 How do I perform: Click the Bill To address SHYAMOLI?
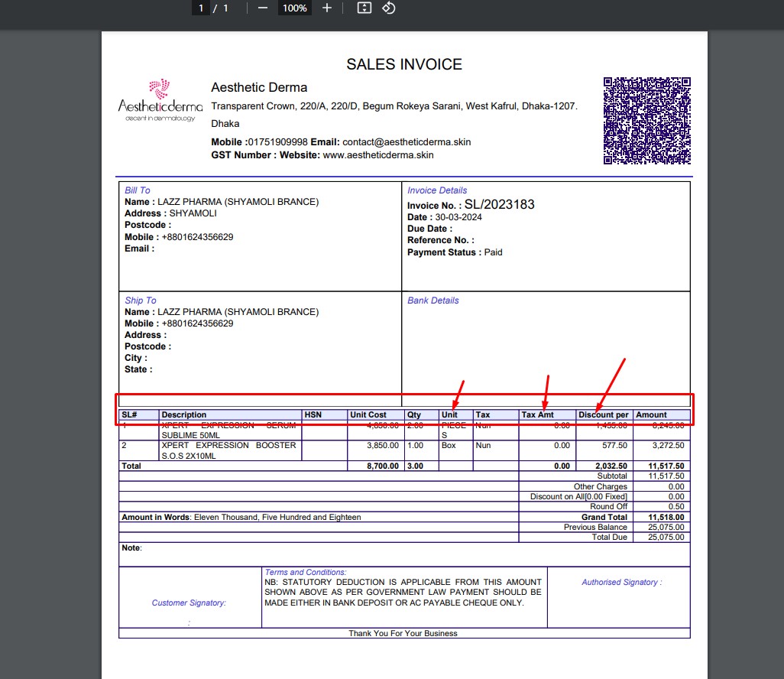193,213
